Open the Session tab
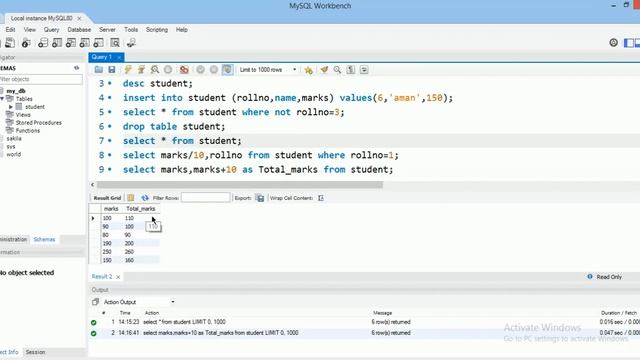 point(36,352)
